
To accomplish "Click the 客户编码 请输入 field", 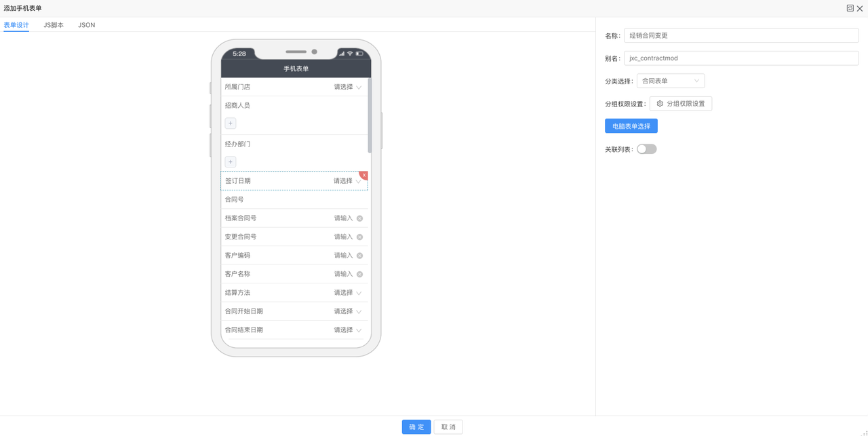I will point(343,256).
